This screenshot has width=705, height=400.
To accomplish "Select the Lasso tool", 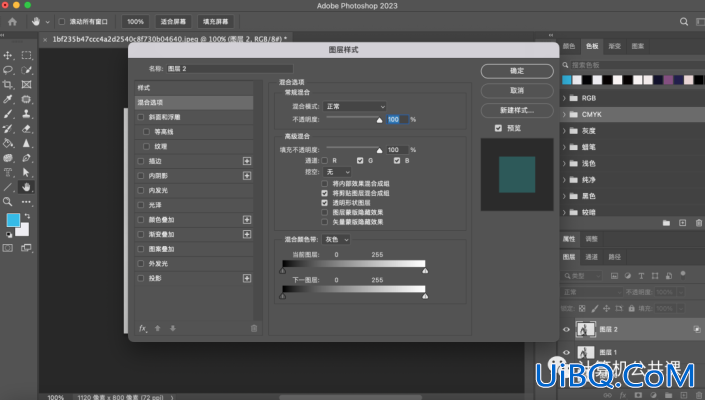I will (x=8, y=70).
